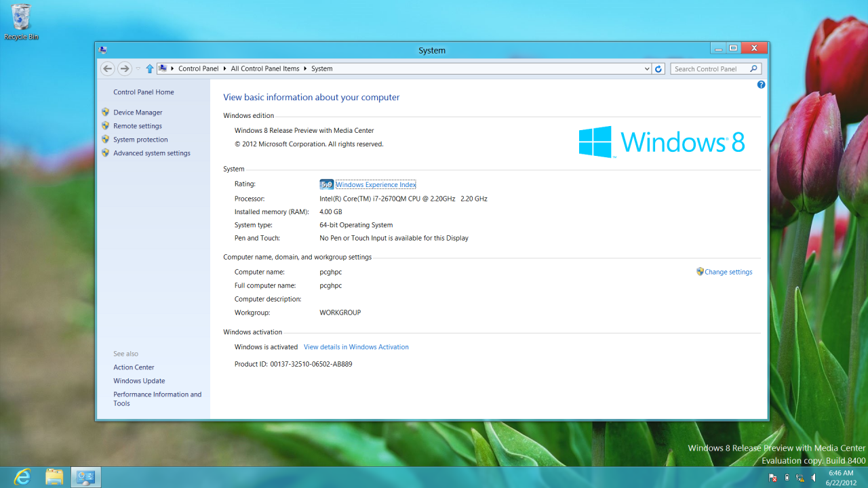The width and height of the screenshot is (868, 488).
Task: Click the battery tray icon
Action: pos(787,478)
